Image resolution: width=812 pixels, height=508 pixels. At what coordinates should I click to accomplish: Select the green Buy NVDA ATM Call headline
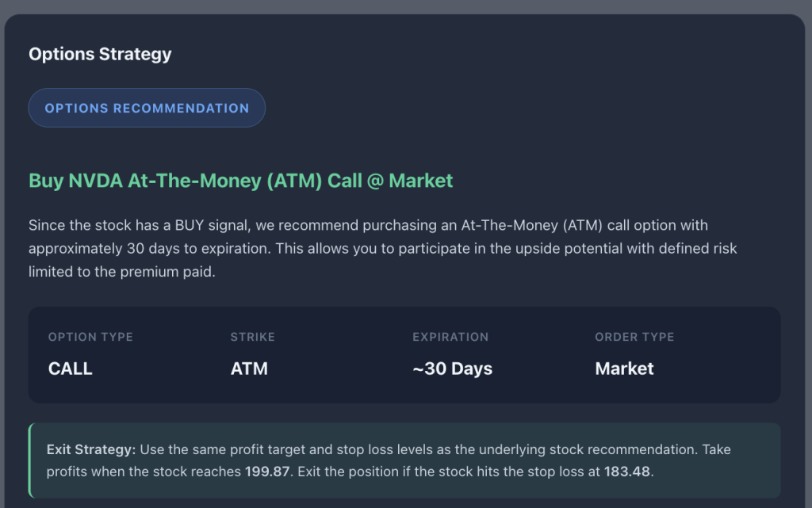click(240, 181)
